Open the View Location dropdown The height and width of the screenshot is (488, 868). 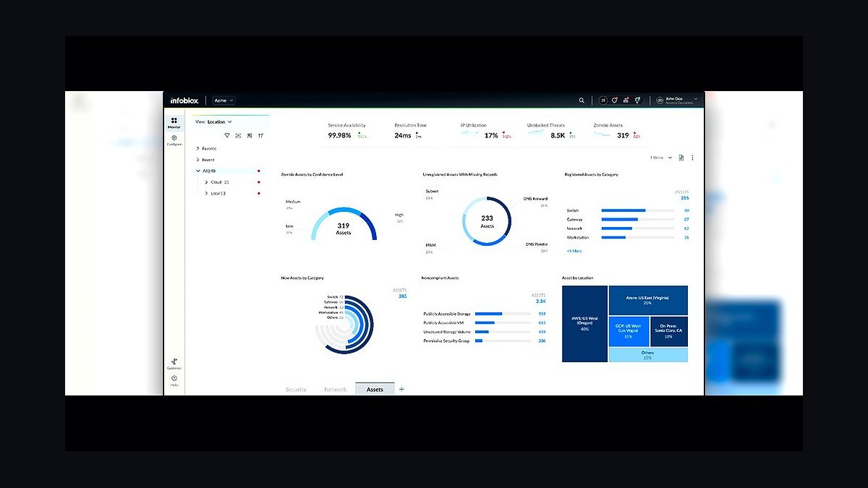coord(213,122)
